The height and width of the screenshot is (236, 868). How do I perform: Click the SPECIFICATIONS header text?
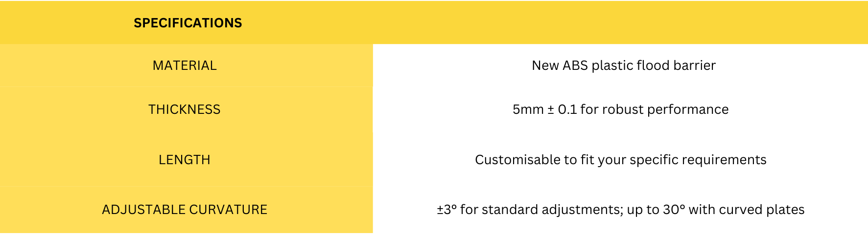pyautogui.click(x=188, y=23)
